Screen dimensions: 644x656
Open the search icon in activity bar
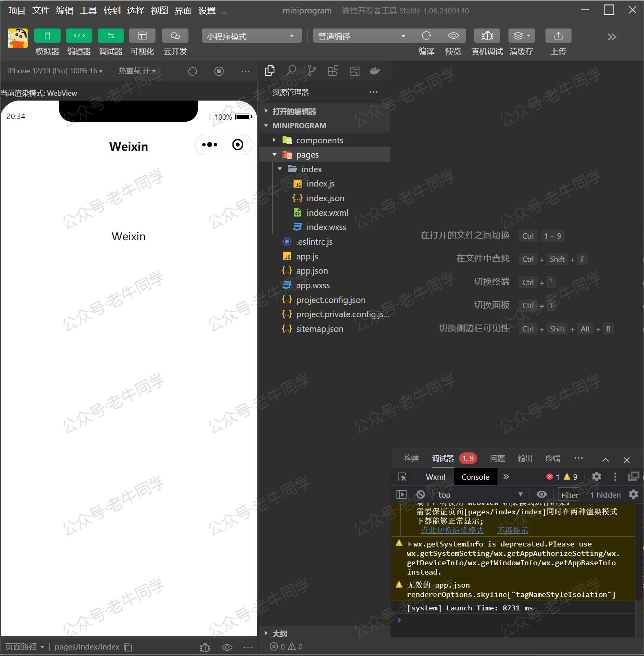click(x=291, y=71)
